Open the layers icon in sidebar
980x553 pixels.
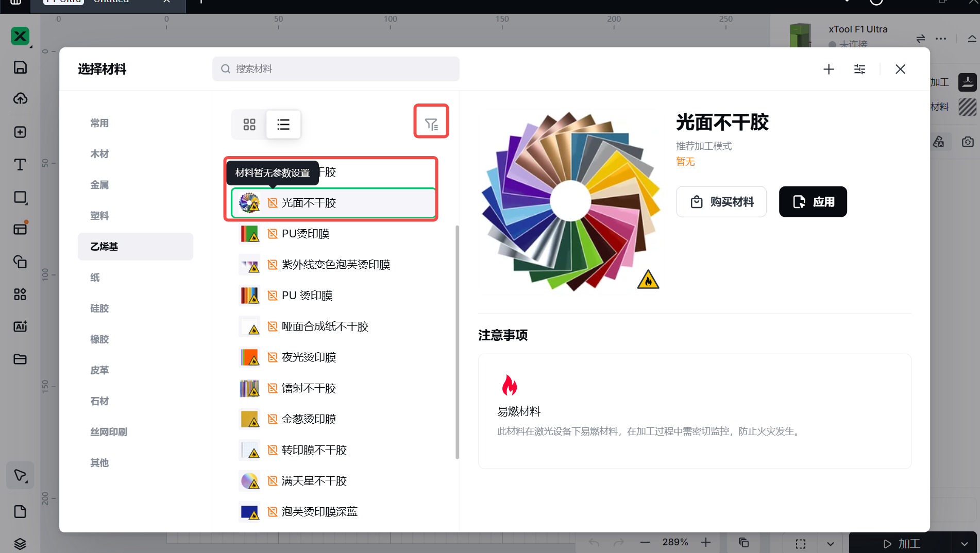[x=20, y=543]
